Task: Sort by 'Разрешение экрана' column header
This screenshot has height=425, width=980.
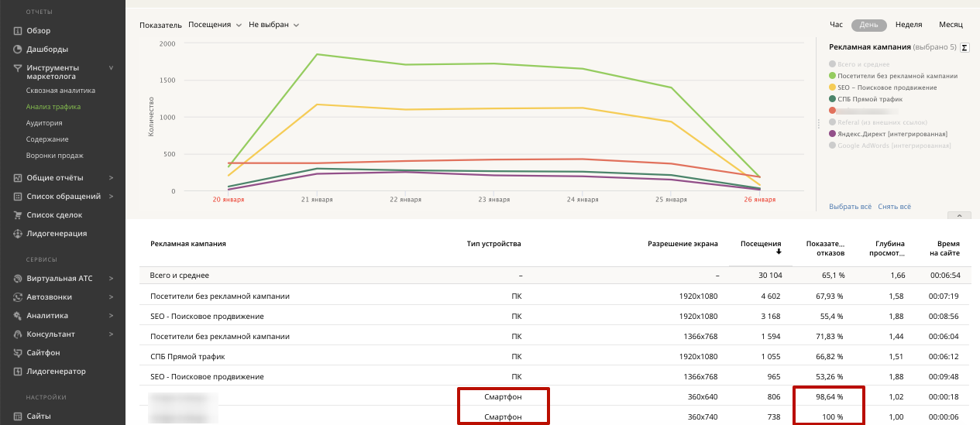Action: point(683,244)
